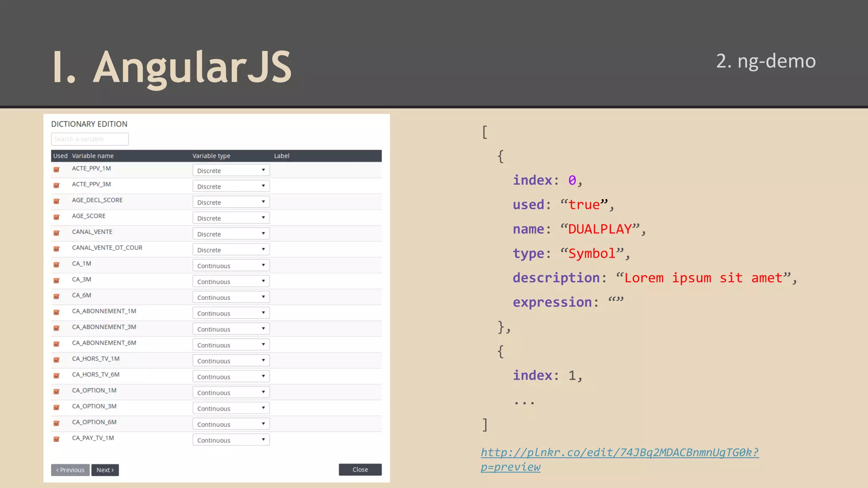This screenshot has height=488, width=868.
Task: Toggle CANAL_VENTE used checkbox
Action: pyautogui.click(x=56, y=233)
